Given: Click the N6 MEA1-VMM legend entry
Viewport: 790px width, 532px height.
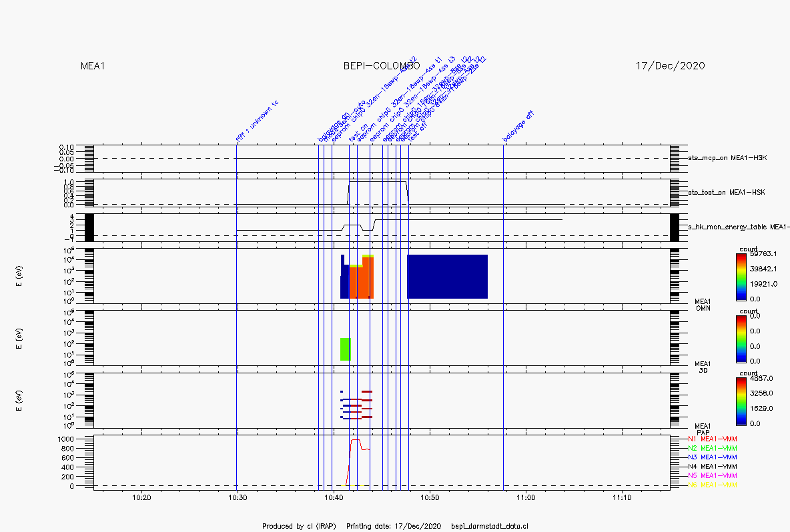Looking at the screenshot, I should coord(713,485).
